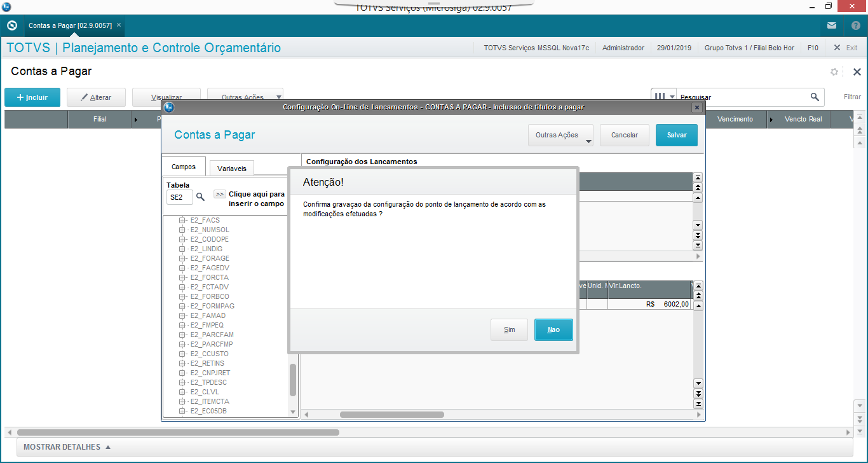
Task: Select the E2_CLVL tree item
Action: [x=205, y=392]
